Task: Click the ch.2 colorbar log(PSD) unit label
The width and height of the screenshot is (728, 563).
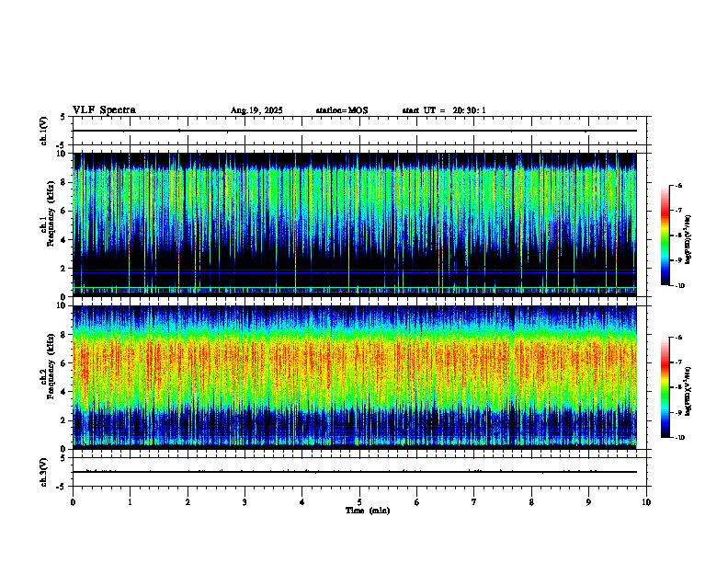Action: click(688, 391)
